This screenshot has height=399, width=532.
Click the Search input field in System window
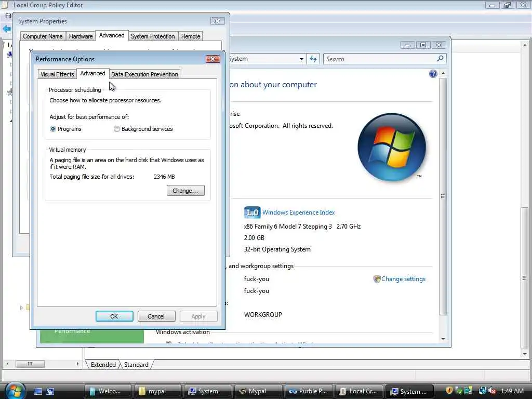pos(380,59)
